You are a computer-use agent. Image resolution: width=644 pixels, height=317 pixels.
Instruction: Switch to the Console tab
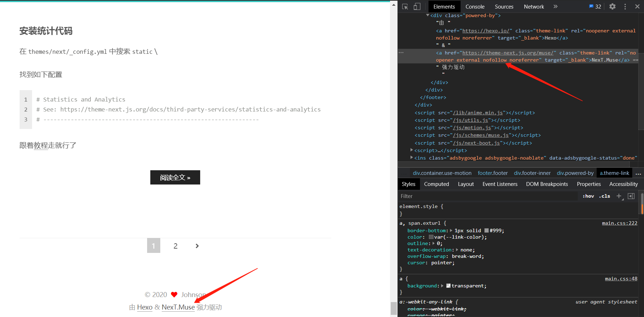(475, 6)
